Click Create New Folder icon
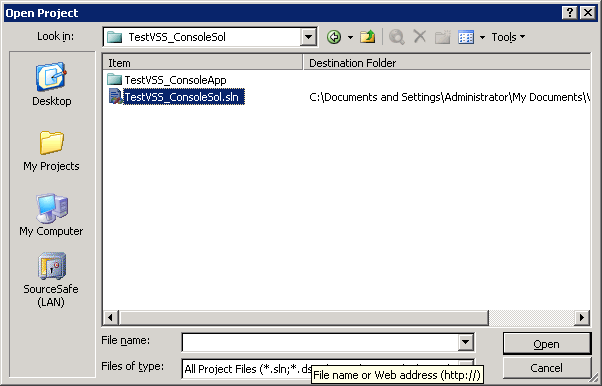Image resolution: width=602 pixels, height=386 pixels. point(442,37)
